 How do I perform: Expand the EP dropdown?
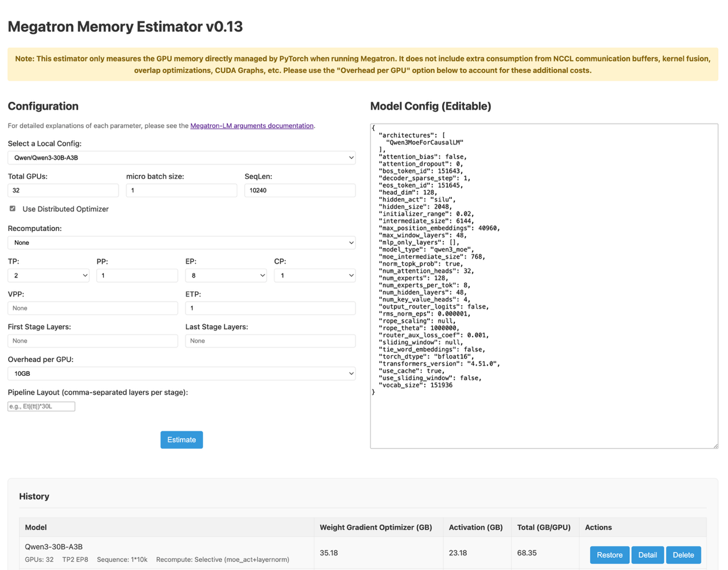[226, 275]
